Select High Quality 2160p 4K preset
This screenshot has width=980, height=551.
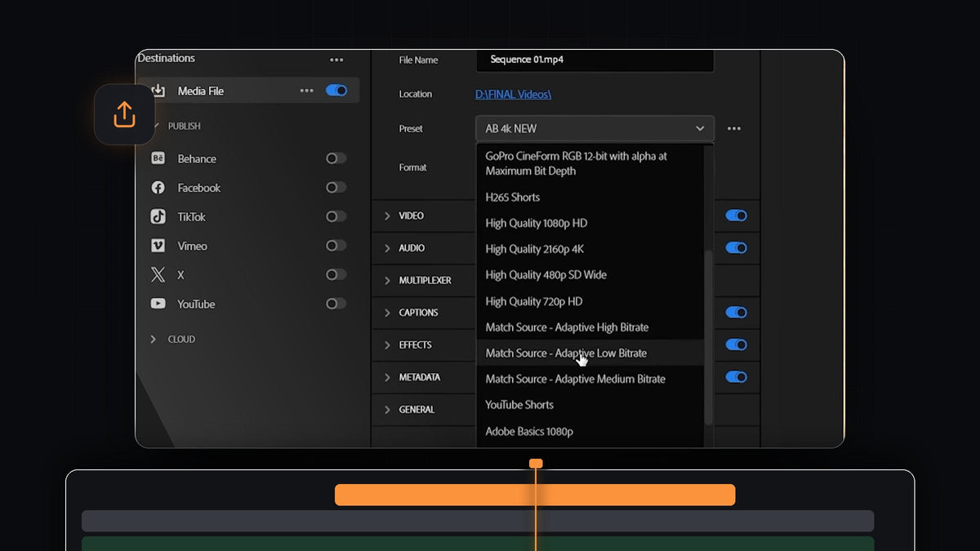point(591,249)
